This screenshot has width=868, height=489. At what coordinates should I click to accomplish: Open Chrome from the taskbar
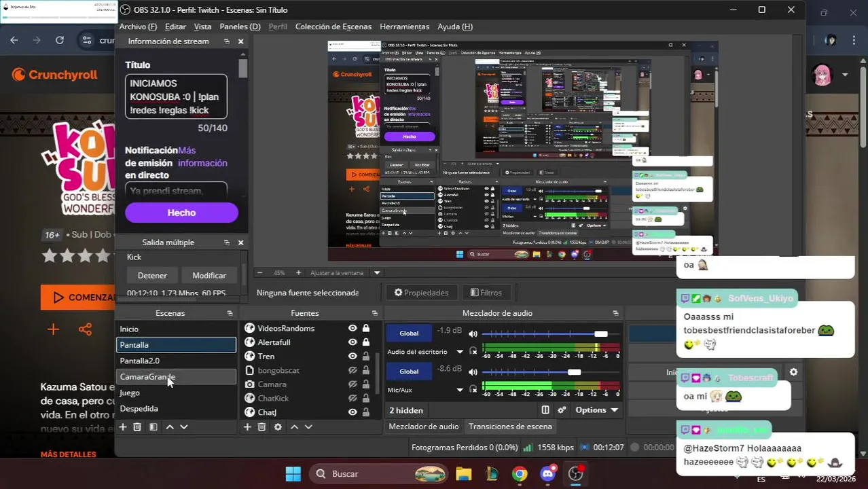pyautogui.click(x=520, y=473)
